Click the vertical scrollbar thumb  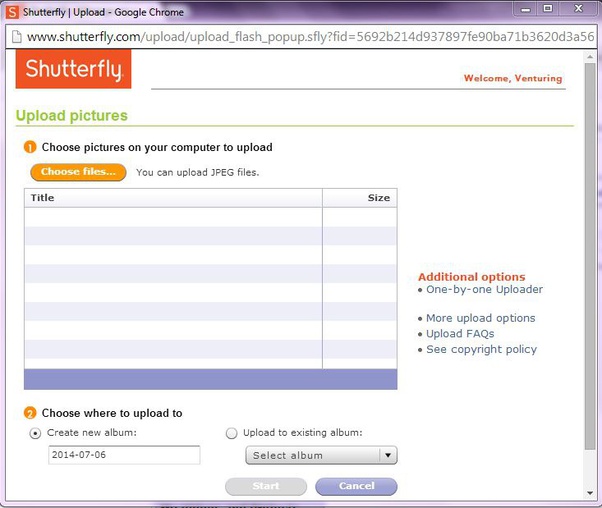590,256
